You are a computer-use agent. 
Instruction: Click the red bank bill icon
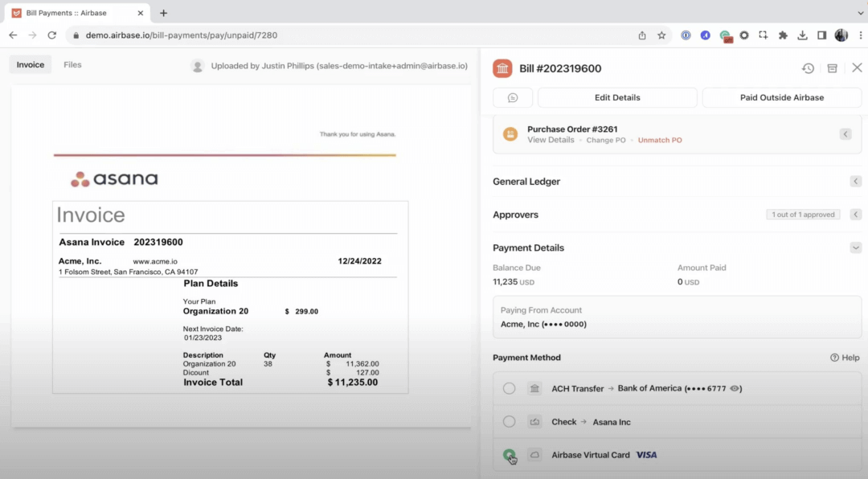point(502,68)
